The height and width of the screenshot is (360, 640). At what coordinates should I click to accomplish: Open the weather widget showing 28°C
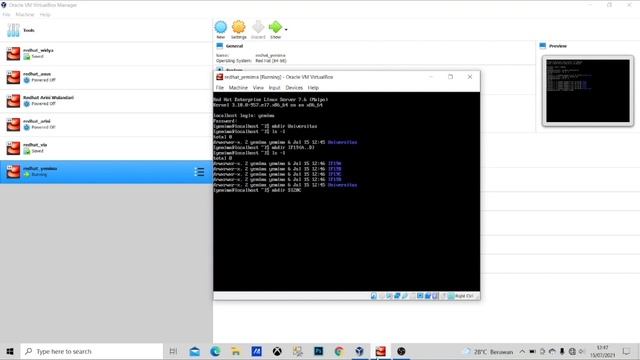[489, 351]
